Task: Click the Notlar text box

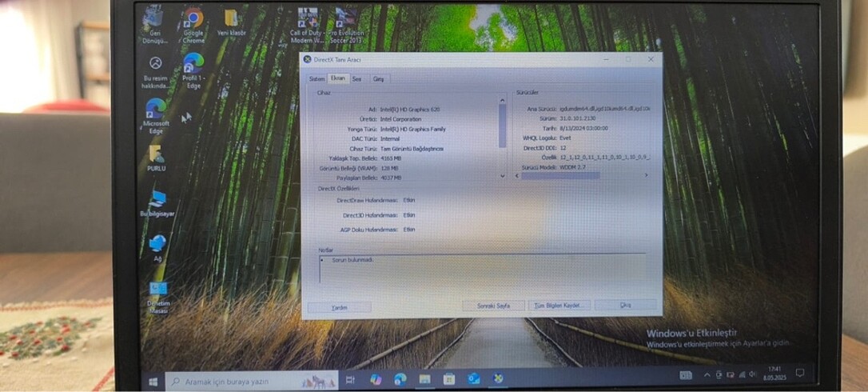Action: (482, 268)
